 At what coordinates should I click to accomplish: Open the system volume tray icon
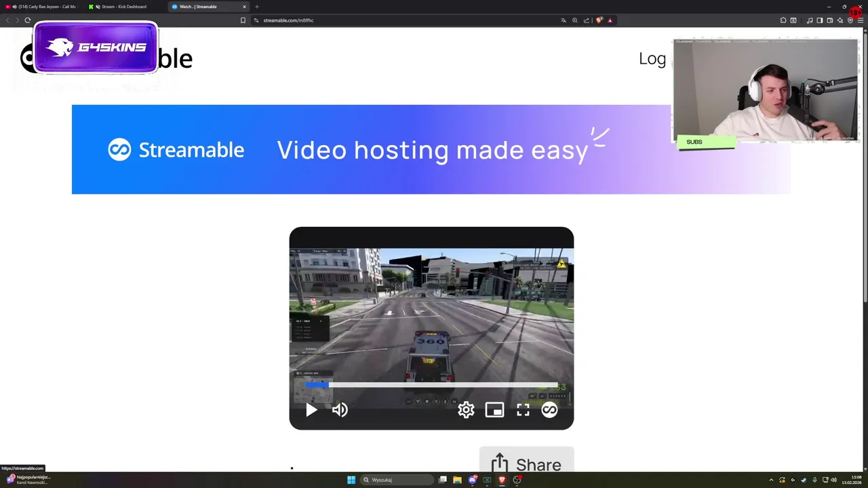pos(833,480)
